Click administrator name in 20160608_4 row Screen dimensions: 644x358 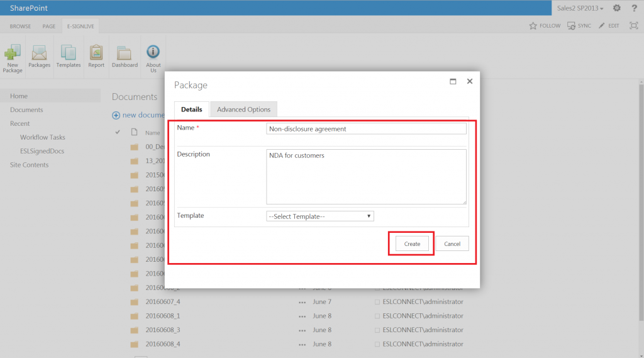pos(423,344)
